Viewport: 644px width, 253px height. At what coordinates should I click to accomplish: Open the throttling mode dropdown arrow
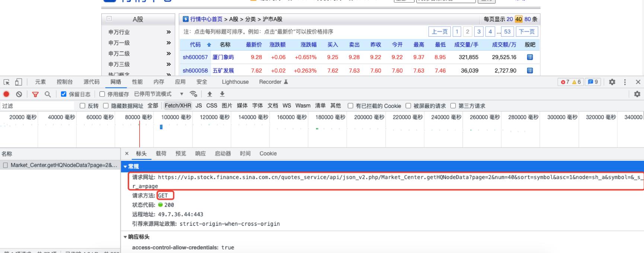point(182,94)
